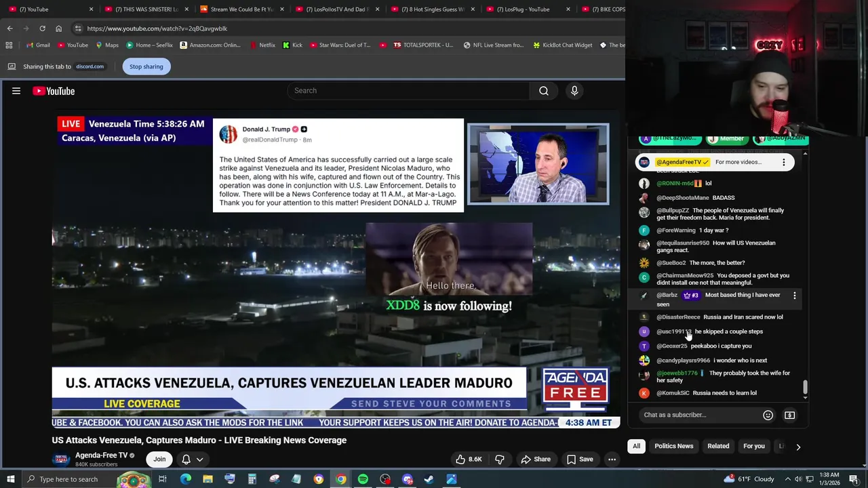Screen dimensions: 868x488
Task: Open the Maps bookmark
Action: [107, 45]
